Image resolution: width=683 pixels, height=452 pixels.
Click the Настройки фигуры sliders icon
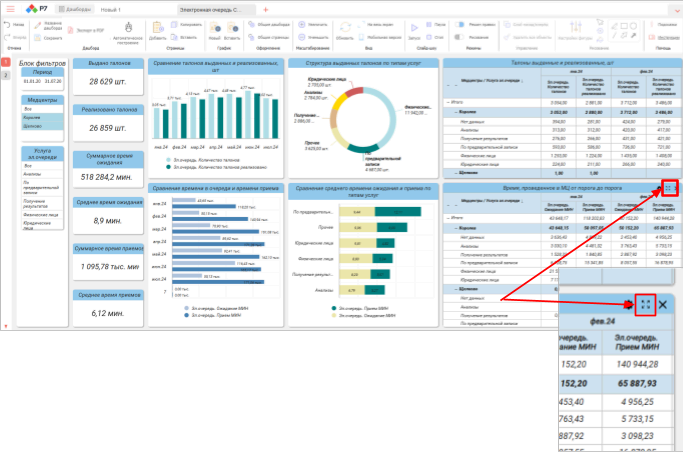[x=576, y=27]
